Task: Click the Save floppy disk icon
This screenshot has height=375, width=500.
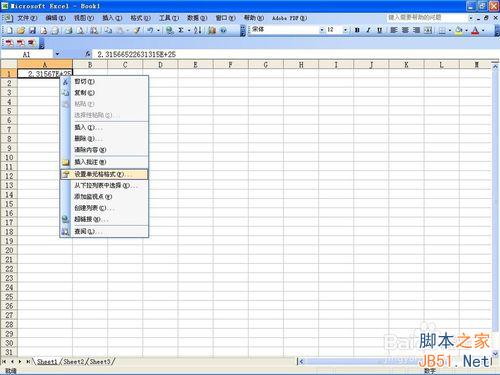Action: pyautogui.click(x=32, y=31)
